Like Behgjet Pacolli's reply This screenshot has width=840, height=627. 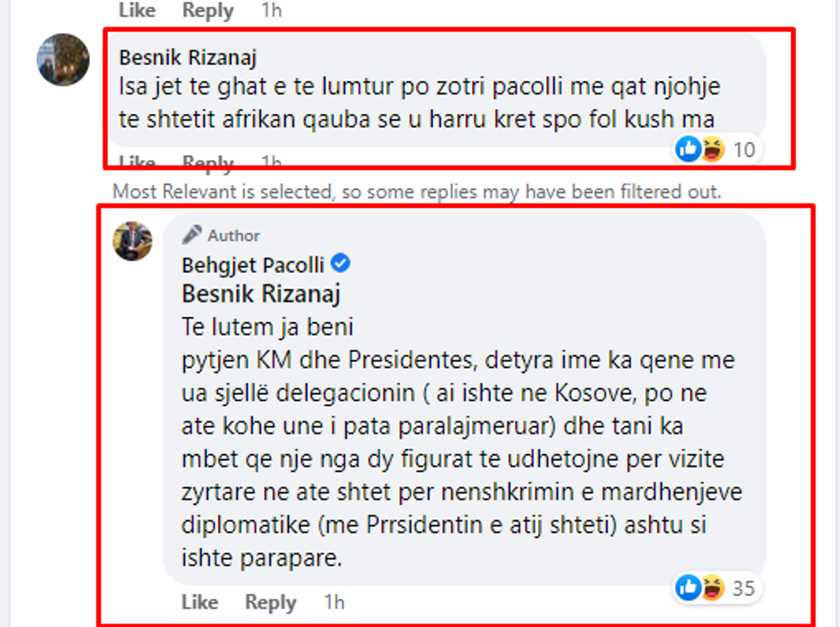(x=201, y=602)
